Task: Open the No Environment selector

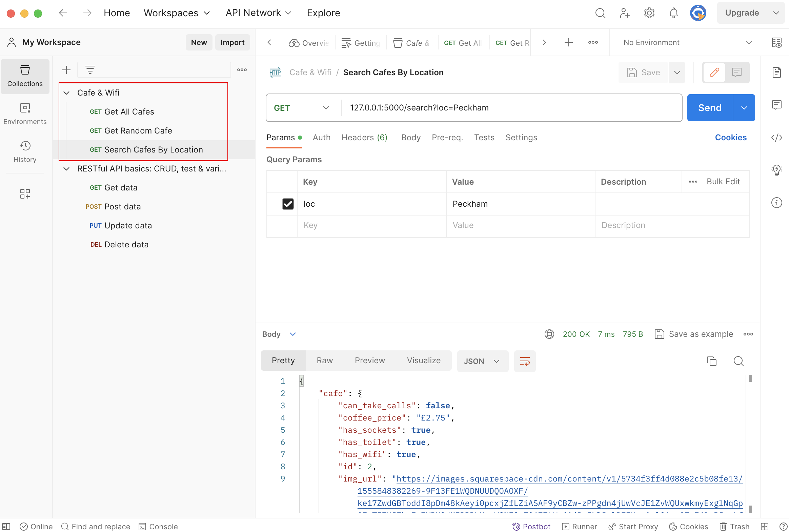Action: [688, 42]
